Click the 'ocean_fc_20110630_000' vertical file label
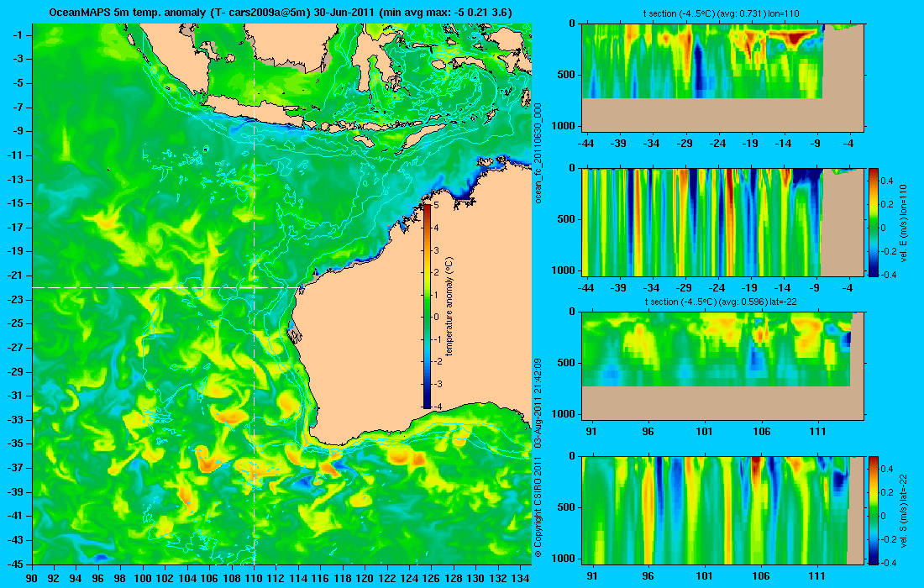The image size is (924, 588). pos(538,153)
